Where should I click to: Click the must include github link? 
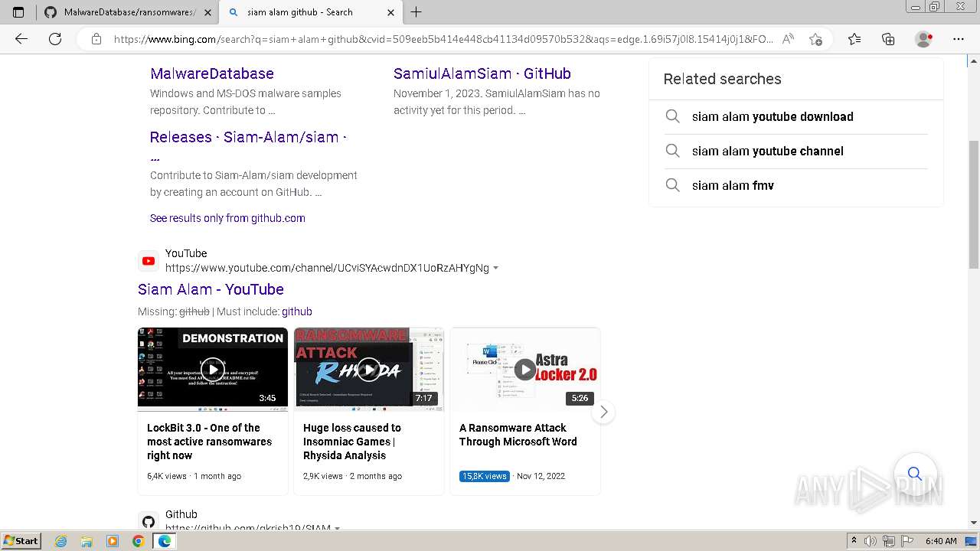pos(297,311)
